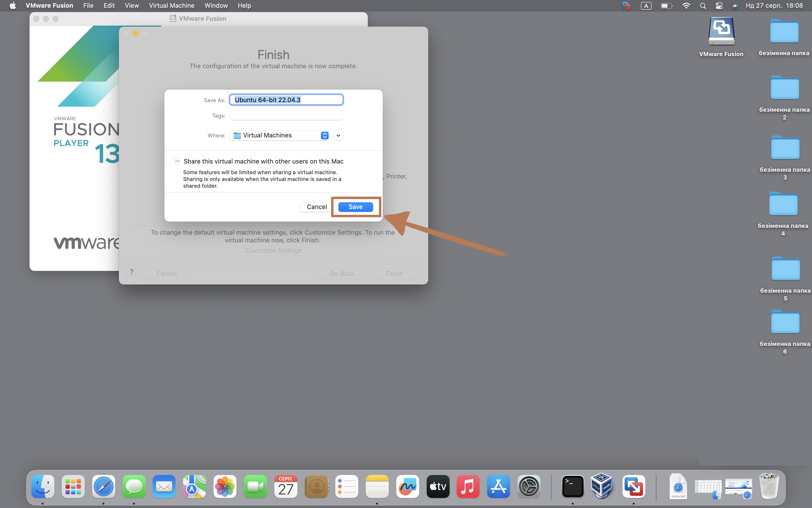Click the help question mark button
Image resolution: width=812 pixels, height=508 pixels.
131,272
